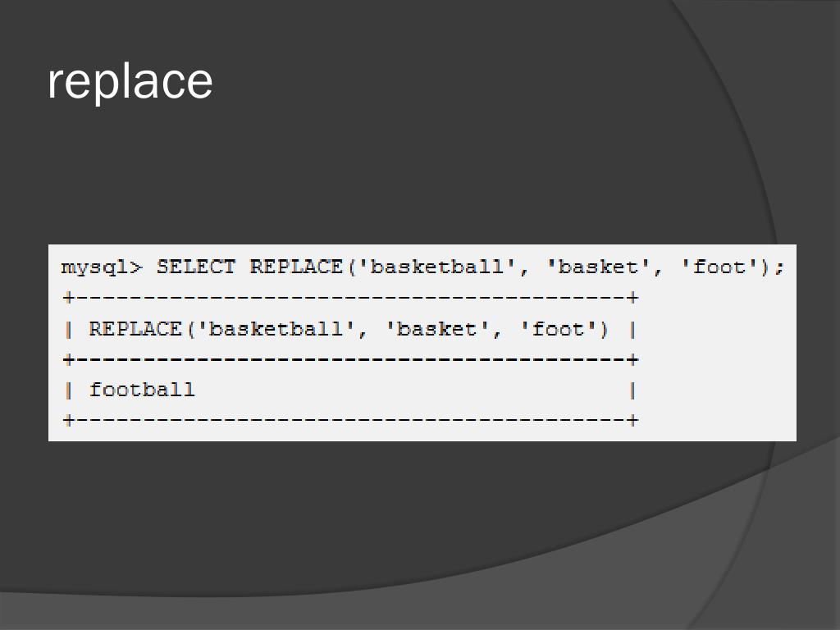The height and width of the screenshot is (630, 840).
Task: Click 'basket' argument in the query line
Action: (598, 267)
